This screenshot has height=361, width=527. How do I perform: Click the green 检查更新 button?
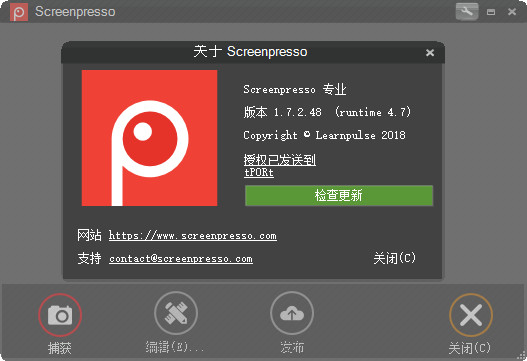point(339,195)
